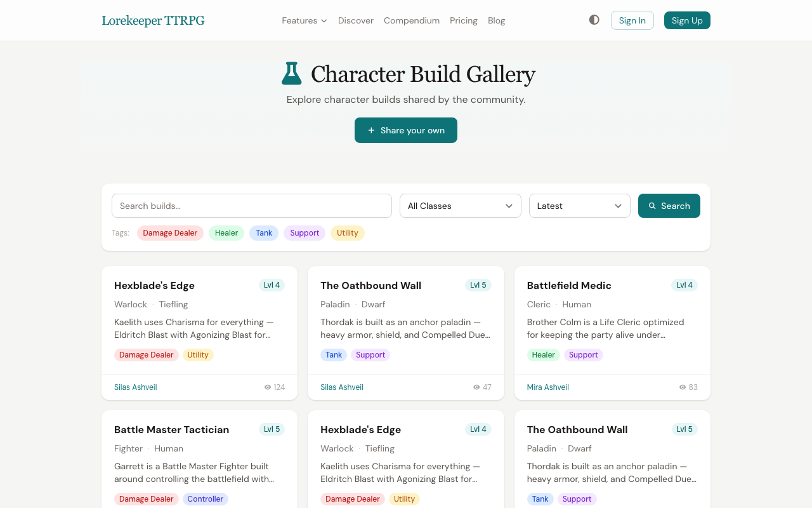Click the magnifier icon inside the Search button
This screenshot has height=508, width=812.
click(x=653, y=206)
